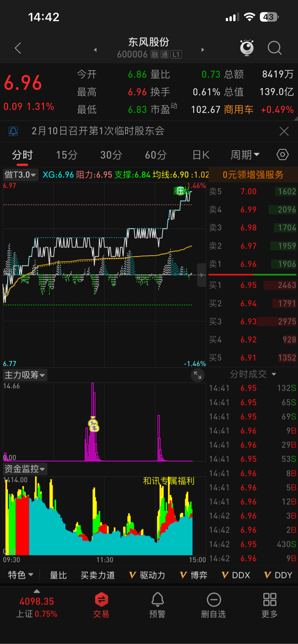This screenshot has height=644, width=298.
Task: Go to next stock with right triangle
Action: (x=203, y=50)
